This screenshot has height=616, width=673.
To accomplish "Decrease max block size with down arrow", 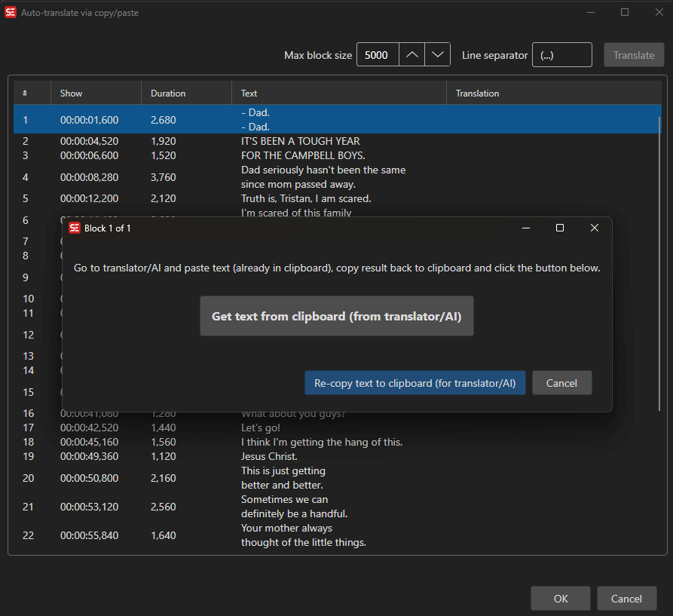I will pyautogui.click(x=438, y=55).
